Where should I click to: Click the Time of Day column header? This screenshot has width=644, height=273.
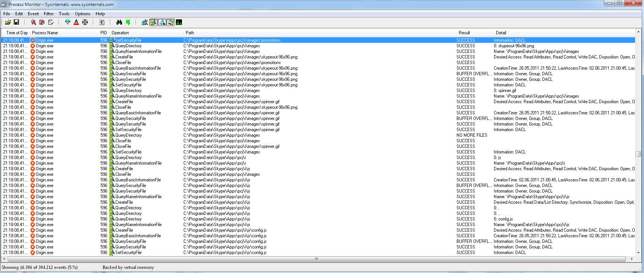click(x=15, y=33)
